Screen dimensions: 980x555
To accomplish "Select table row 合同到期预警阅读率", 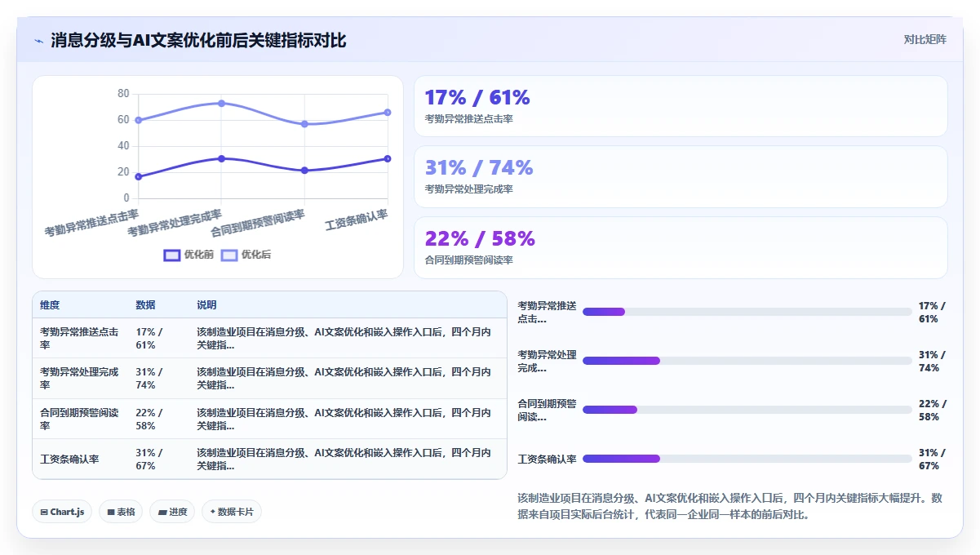I will point(269,419).
